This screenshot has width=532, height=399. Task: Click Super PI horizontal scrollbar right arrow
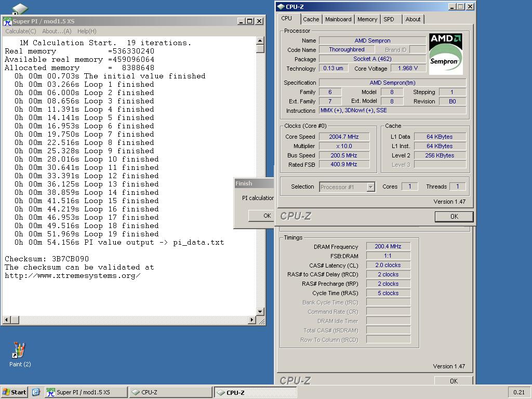[252, 320]
